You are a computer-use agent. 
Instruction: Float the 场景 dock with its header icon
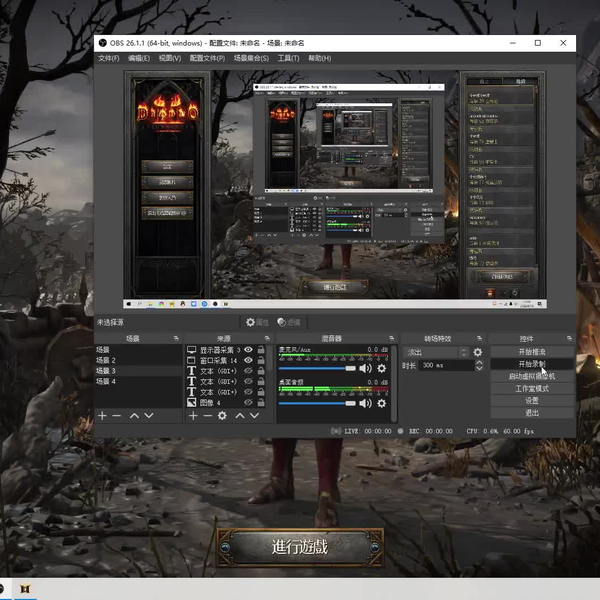176,338
